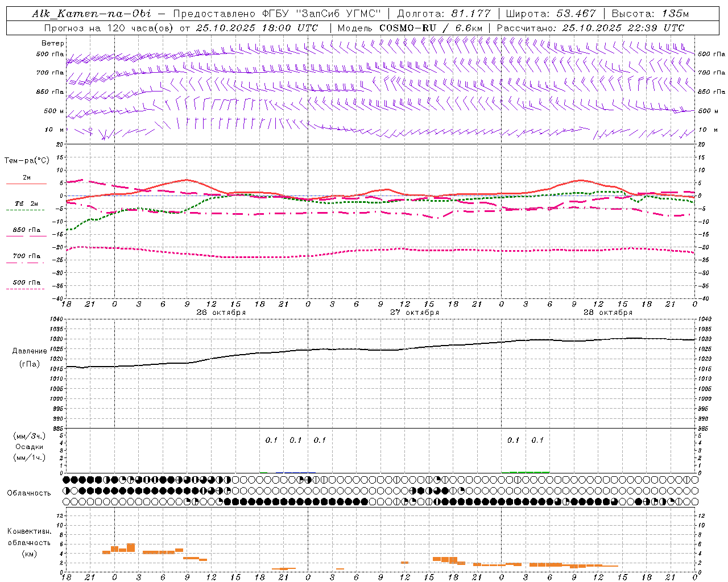Click the 700 гПа temperature legend entry
728x582 pixels.
point(27,256)
